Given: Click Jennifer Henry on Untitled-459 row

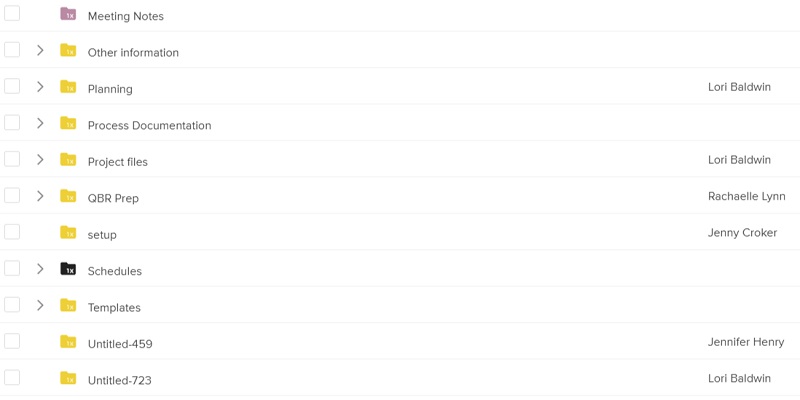Looking at the screenshot, I should pos(746,342).
